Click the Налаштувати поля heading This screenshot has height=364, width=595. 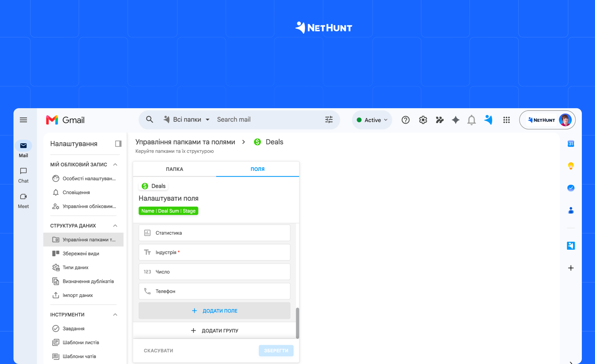point(169,199)
